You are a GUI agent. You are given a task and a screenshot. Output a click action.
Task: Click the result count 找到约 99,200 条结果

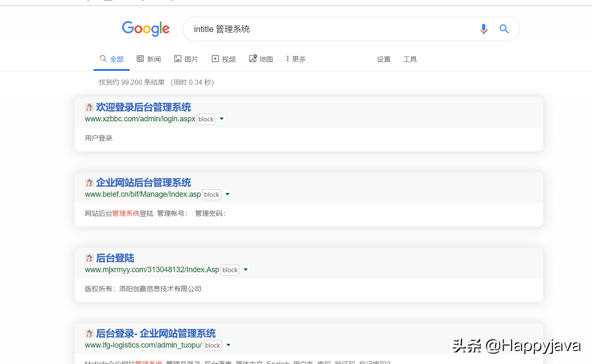pos(131,82)
